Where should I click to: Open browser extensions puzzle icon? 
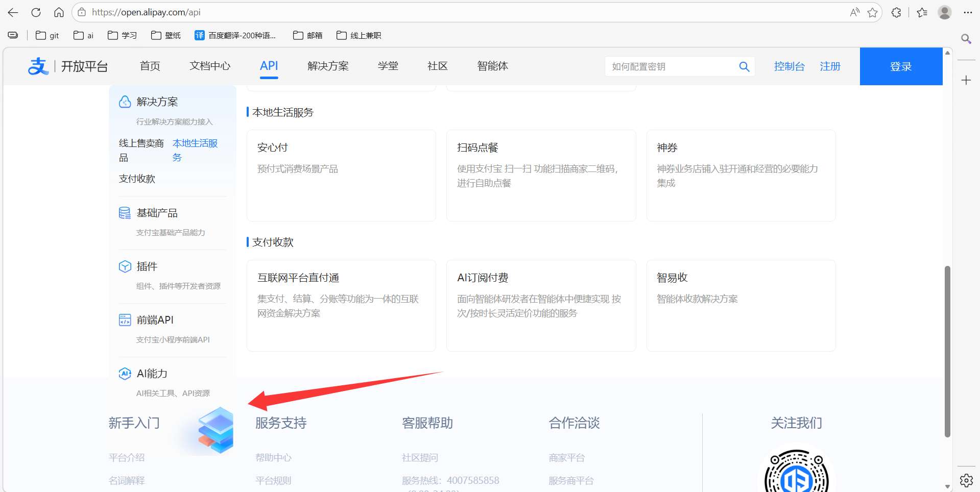click(896, 12)
